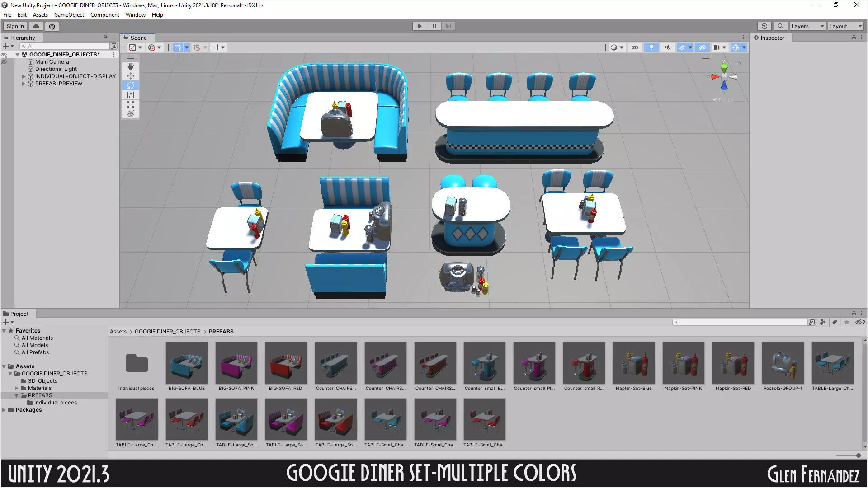Open GOOGIE_DINER_OBJECTS scene options menu
The image size is (868, 488).
(x=113, y=55)
